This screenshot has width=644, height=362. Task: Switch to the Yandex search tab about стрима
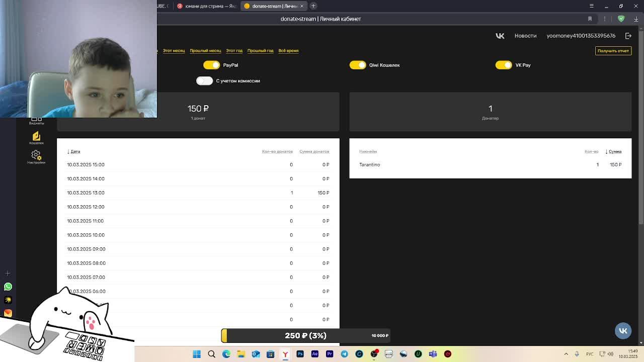click(207, 6)
